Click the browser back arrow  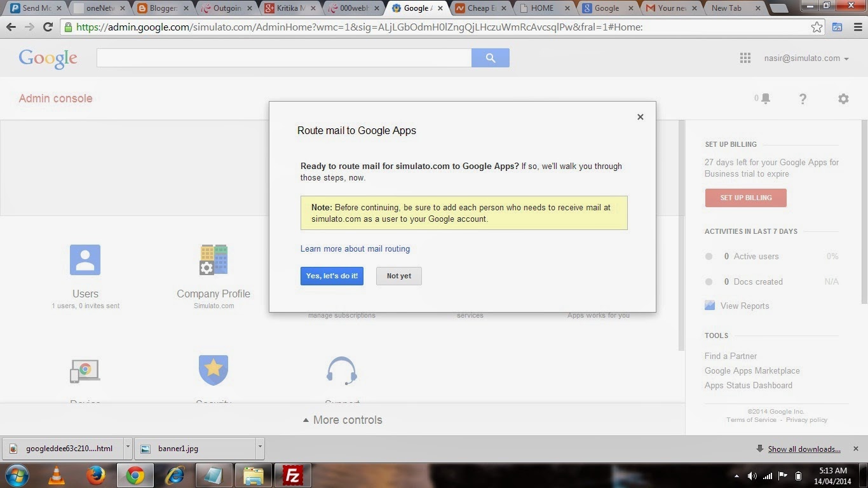point(11,27)
